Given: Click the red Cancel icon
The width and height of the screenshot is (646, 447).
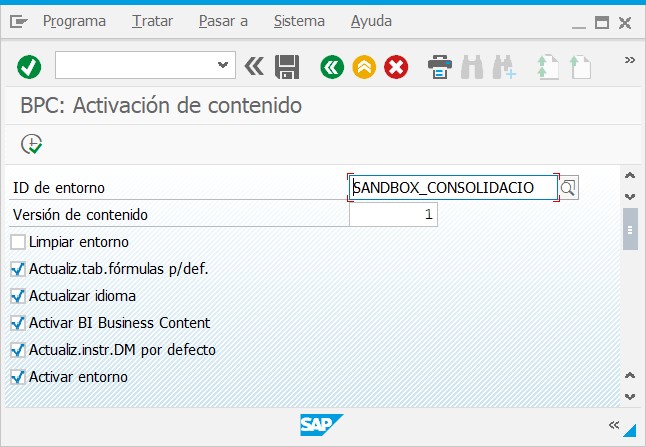Looking at the screenshot, I should pyautogui.click(x=397, y=67).
